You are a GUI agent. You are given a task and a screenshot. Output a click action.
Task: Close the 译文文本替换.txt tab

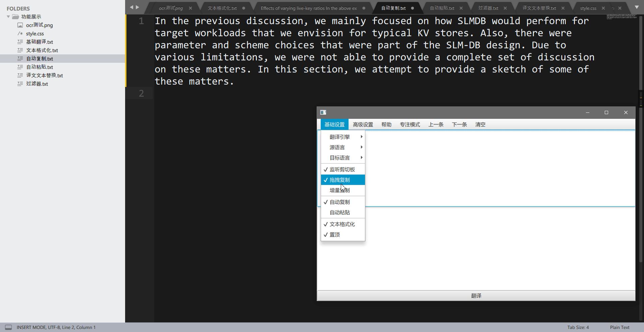[x=563, y=8]
